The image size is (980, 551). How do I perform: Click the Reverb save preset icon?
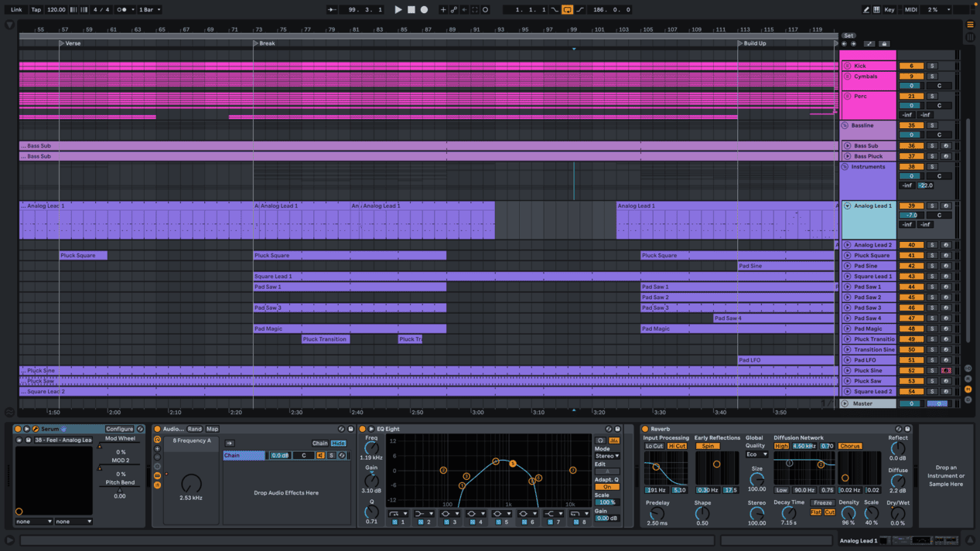point(907,429)
